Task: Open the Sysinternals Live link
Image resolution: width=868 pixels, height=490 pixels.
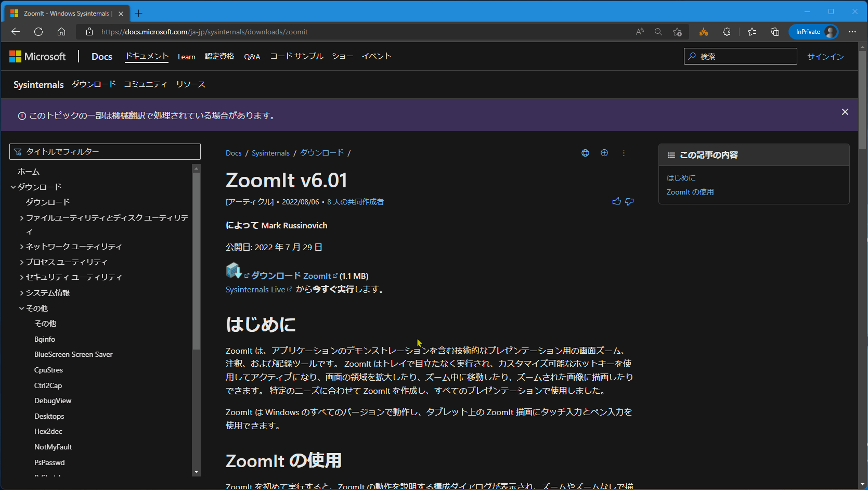Action: tap(255, 289)
